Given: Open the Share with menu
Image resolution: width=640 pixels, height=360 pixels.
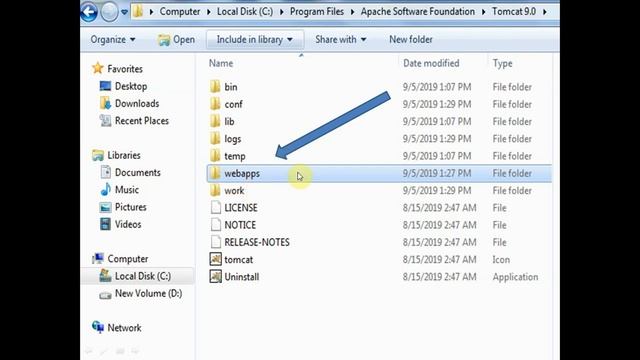Looking at the screenshot, I should pos(340,40).
